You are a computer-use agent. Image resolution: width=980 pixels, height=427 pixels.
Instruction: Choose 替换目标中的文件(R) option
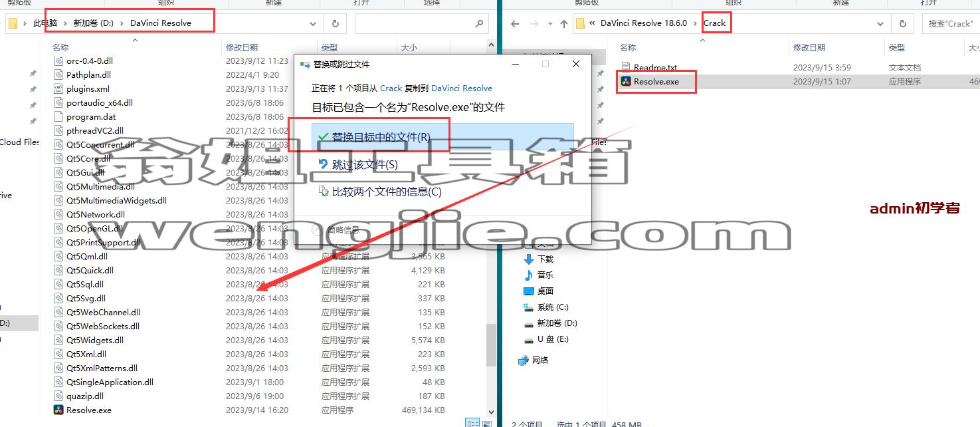[442, 136]
